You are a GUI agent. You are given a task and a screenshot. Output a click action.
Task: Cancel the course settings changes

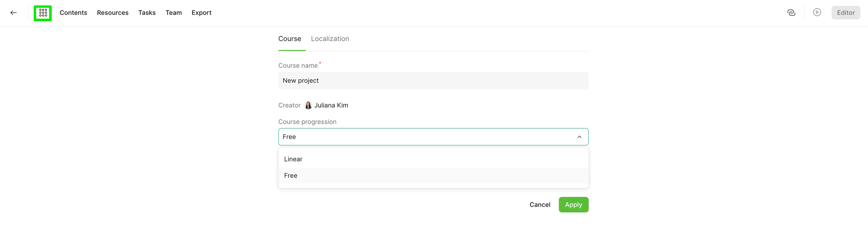(540, 205)
